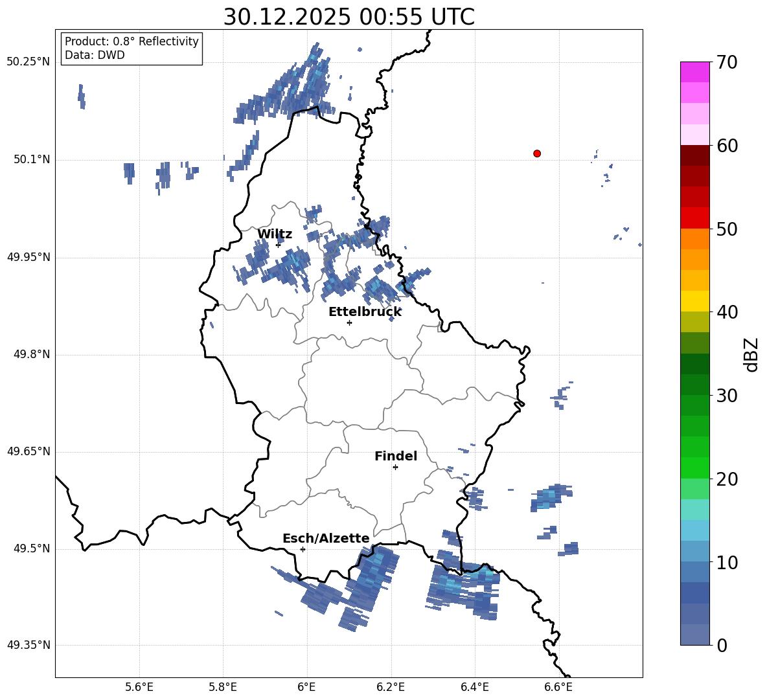767x700 pixels.
Task: Click the red radar site marker dot
Action: point(537,153)
